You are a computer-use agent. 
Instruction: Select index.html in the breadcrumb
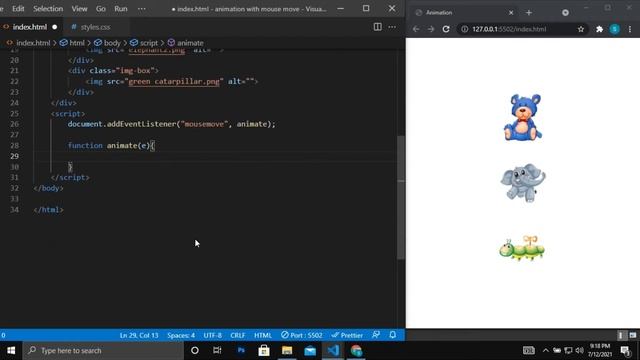(x=33, y=43)
